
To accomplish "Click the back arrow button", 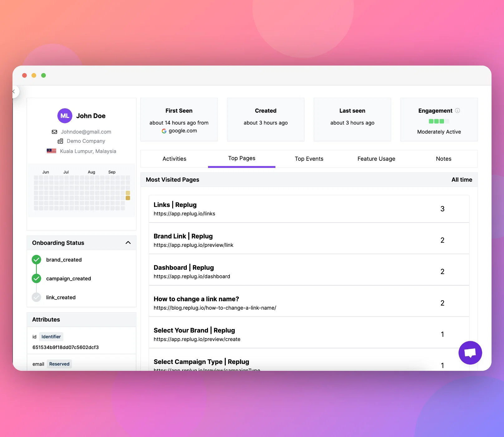I will 14,91.
